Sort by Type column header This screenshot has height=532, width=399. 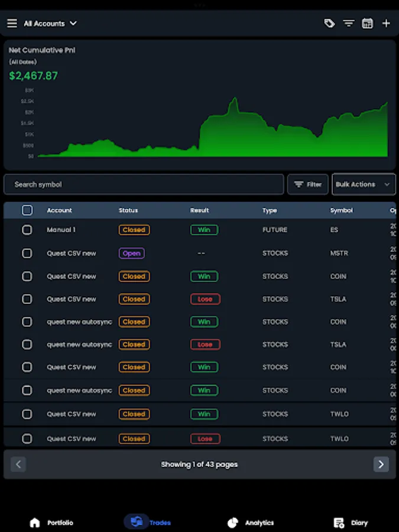pos(270,210)
